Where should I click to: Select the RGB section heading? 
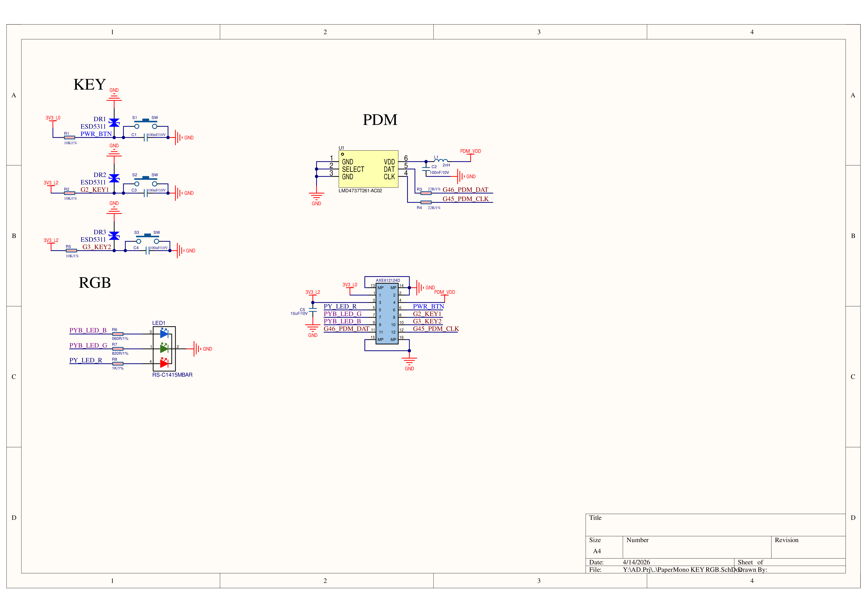tap(95, 283)
